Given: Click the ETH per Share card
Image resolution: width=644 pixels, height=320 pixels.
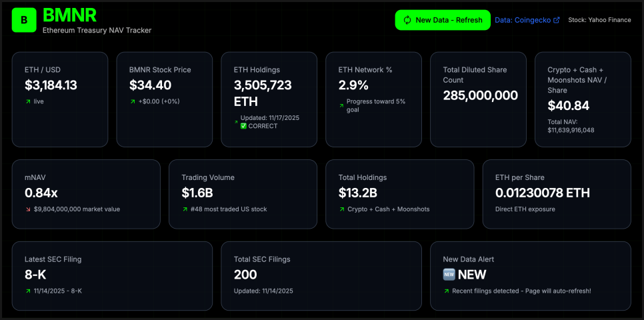Looking at the screenshot, I should coord(557,194).
